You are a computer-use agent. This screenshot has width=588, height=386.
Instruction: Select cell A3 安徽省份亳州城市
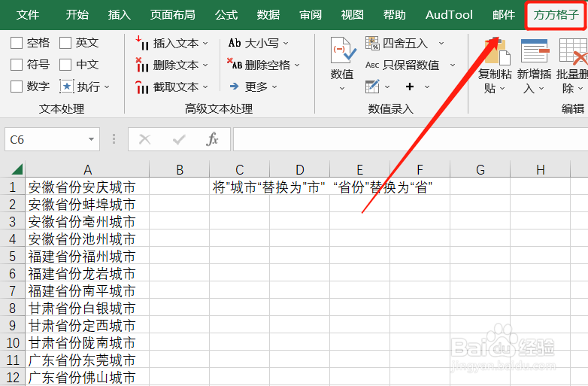(x=87, y=221)
